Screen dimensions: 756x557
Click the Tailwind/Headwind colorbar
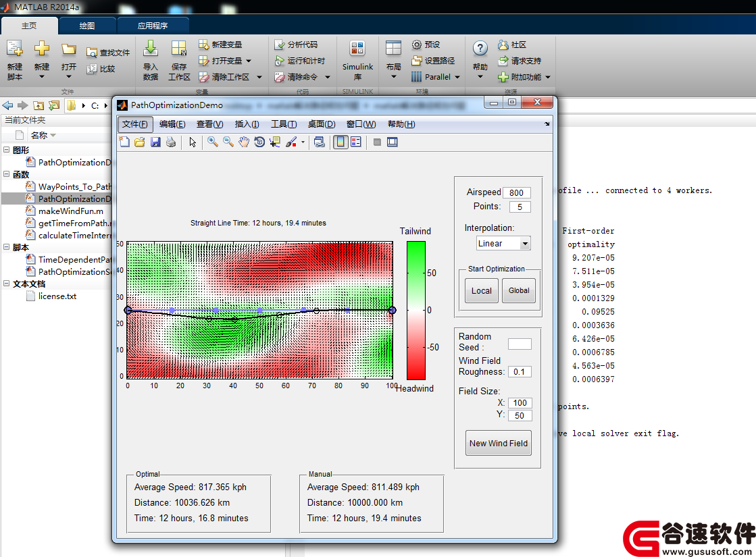416,311
